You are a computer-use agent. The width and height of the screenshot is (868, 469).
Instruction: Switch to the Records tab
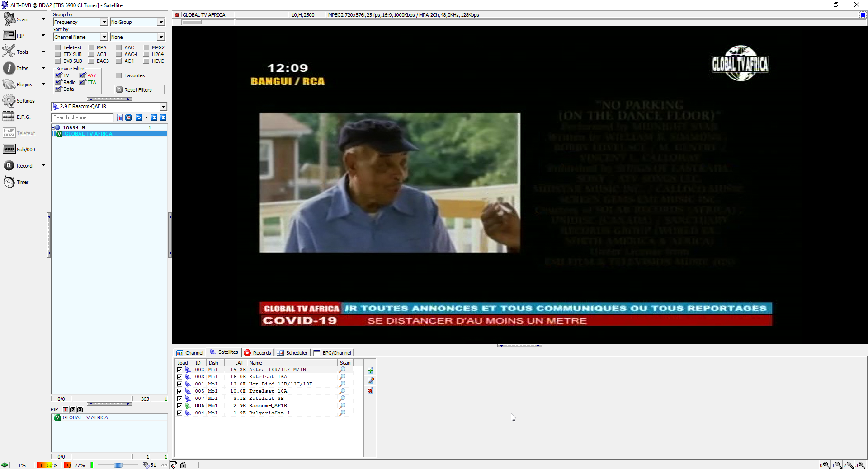click(x=257, y=353)
